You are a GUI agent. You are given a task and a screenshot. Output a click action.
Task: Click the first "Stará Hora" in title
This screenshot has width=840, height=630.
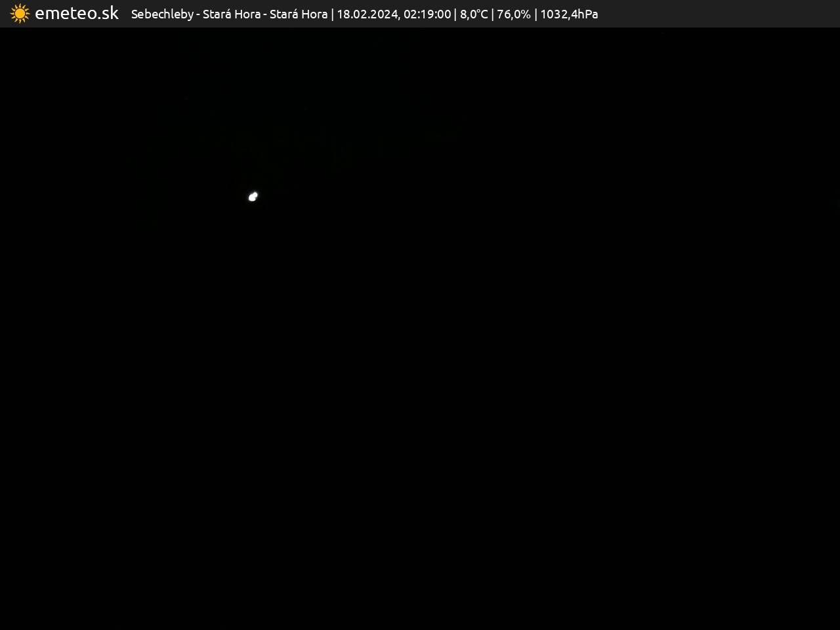[x=231, y=14]
